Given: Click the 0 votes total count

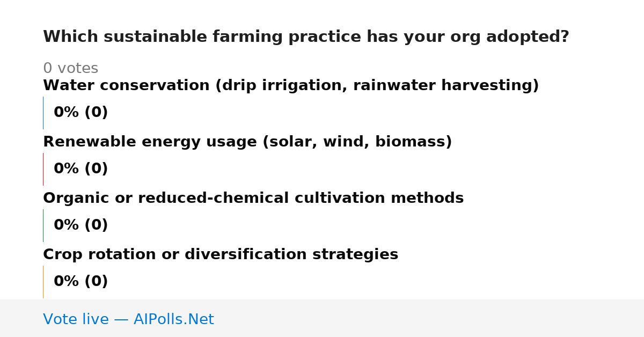Looking at the screenshot, I should click(70, 69).
